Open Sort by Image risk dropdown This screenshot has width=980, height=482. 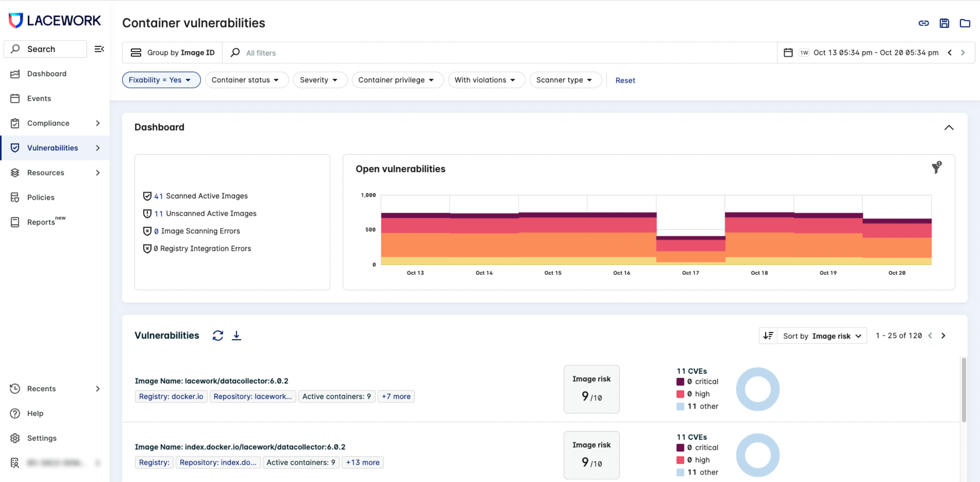pyautogui.click(x=822, y=336)
